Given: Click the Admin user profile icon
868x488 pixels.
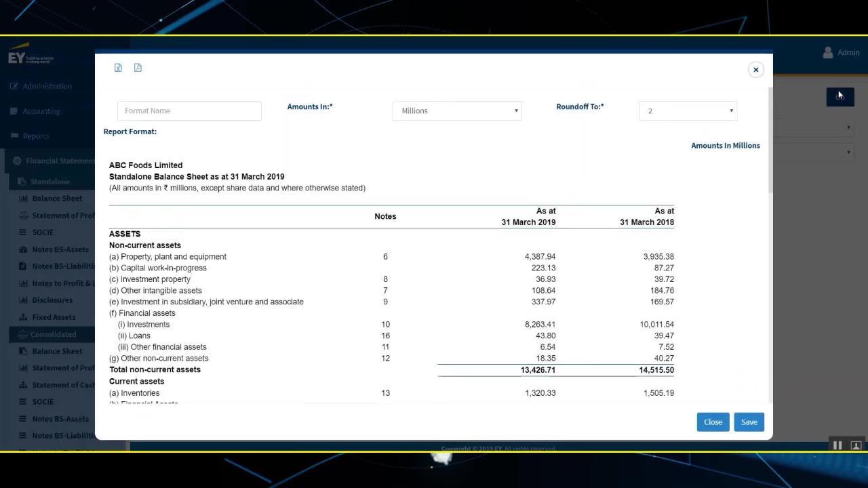Looking at the screenshot, I should 827,52.
